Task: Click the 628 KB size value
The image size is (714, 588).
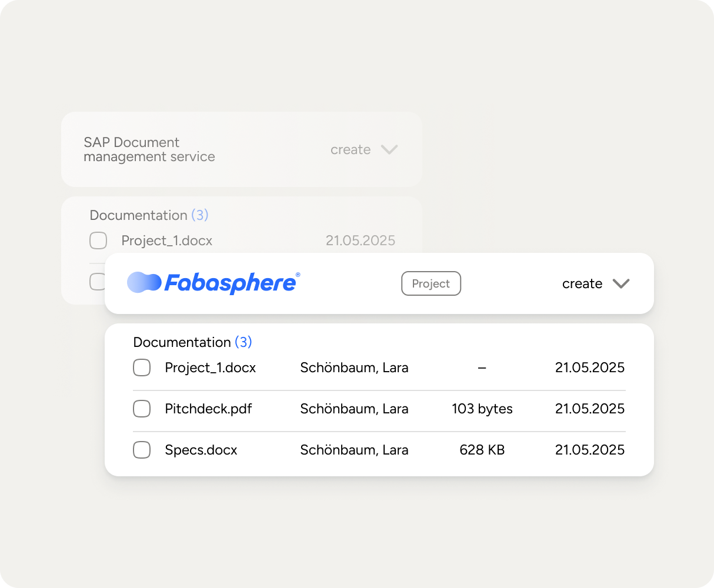Action: 482,450
